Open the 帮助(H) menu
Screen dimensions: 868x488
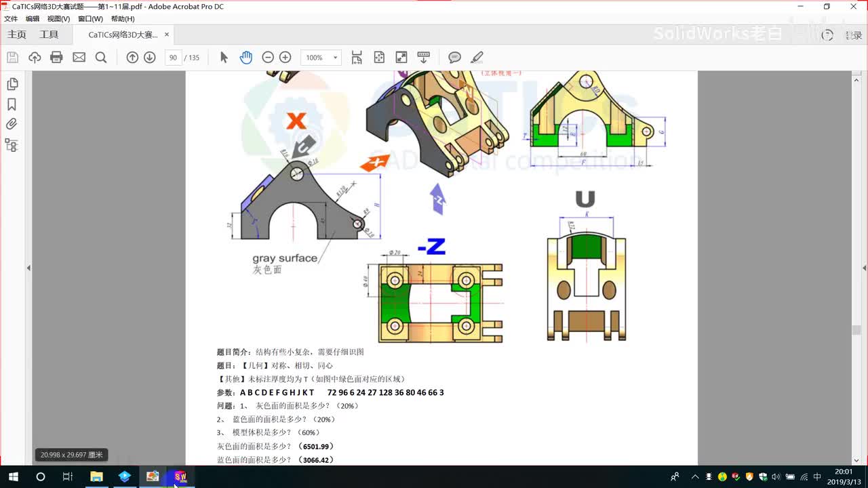(x=123, y=19)
